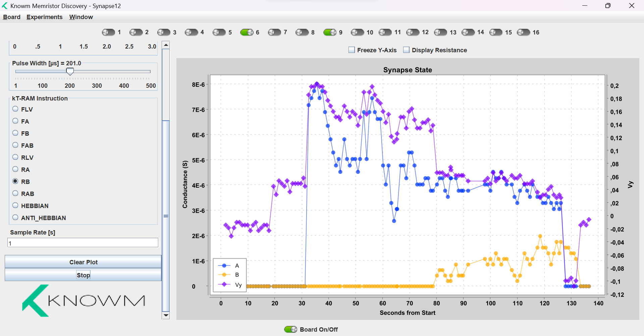
Task: Open the Board menu
Action: point(12,17)
